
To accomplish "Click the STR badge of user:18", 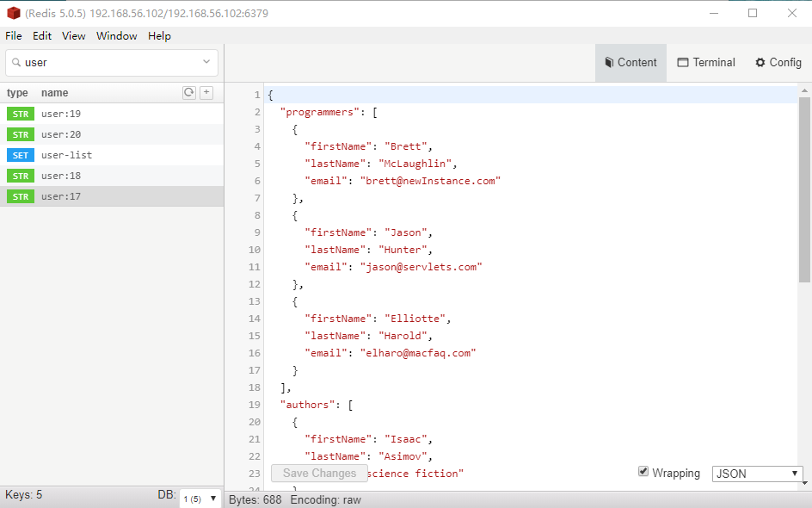I will [x=21, y=176].
